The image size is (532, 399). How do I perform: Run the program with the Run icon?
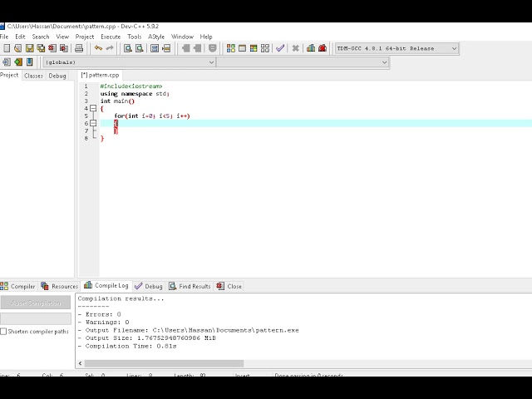(x=242, y=48)
